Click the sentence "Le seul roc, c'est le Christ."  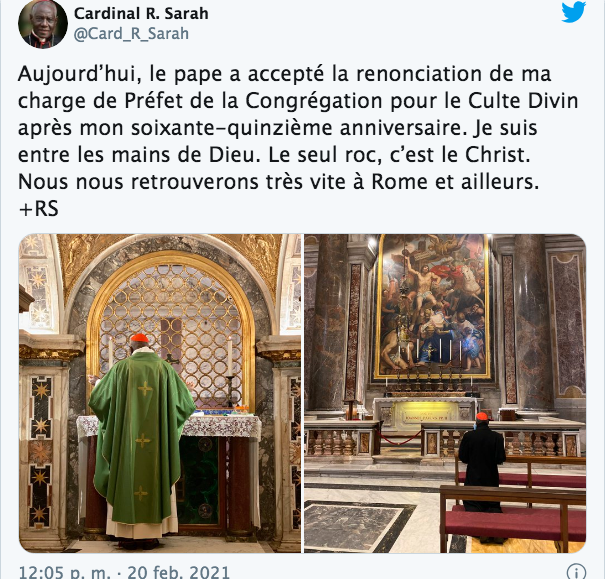point(399,155)
